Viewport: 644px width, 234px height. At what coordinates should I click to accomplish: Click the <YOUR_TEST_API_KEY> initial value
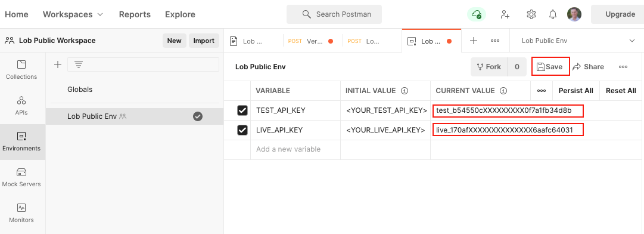pos(387,110)
